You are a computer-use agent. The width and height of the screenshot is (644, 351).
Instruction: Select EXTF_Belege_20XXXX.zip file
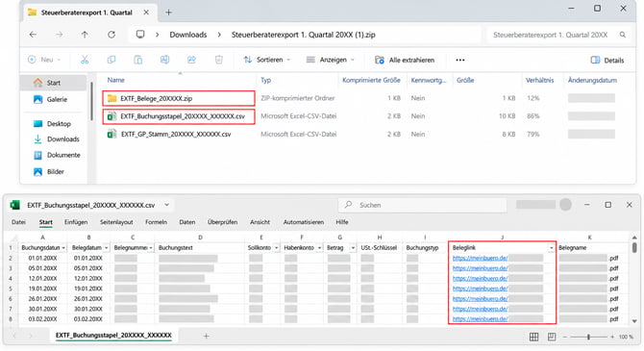179,98
